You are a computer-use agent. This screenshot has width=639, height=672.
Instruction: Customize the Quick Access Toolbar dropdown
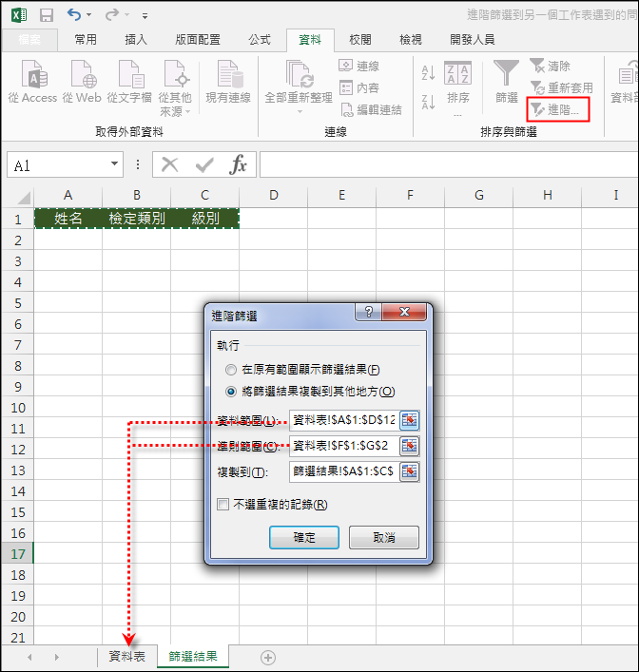(145, 16)
